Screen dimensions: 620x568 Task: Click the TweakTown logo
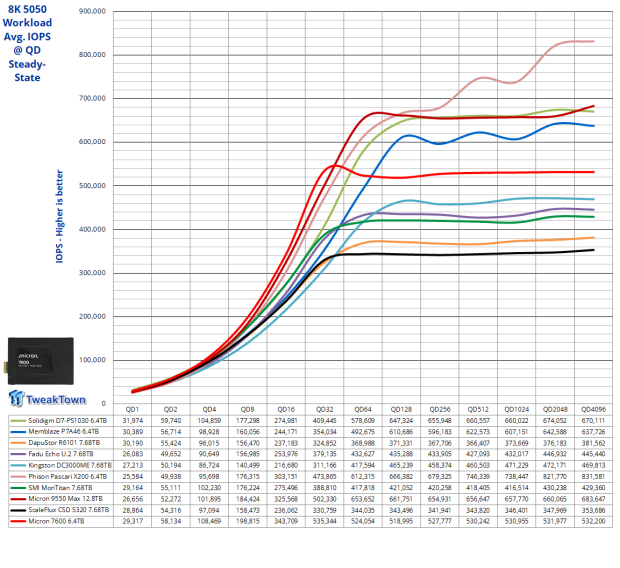(x=47, y=399)
